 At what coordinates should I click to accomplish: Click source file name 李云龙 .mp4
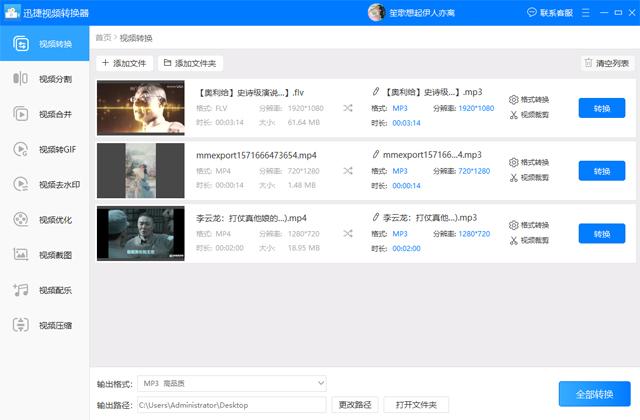pos(251,218)
